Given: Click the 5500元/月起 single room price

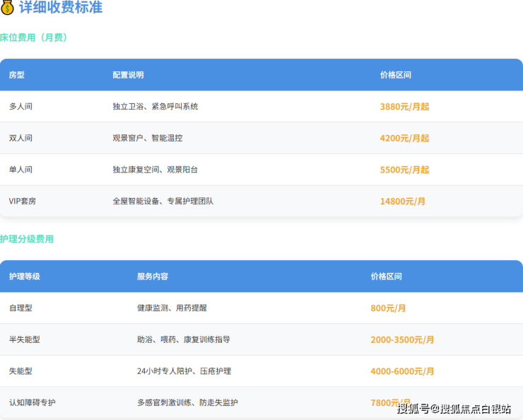Looking at the screenshot, I should 404,170.
